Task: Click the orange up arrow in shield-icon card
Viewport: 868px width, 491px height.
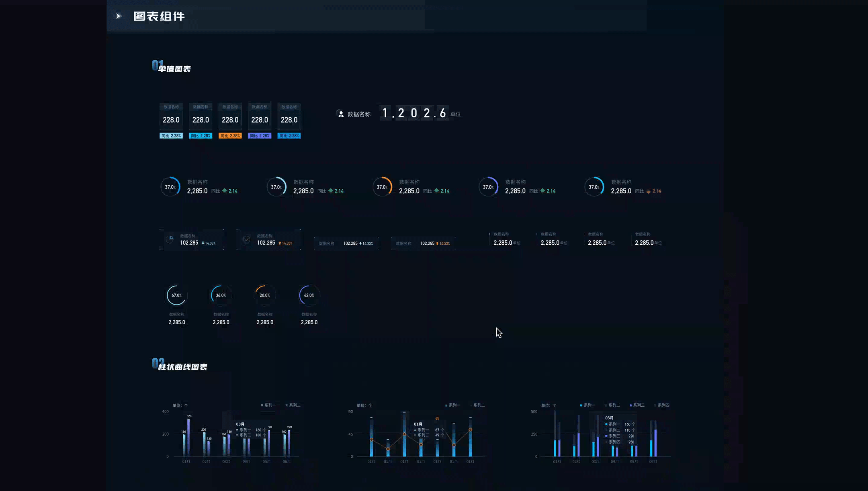Action: click(280, 243)
